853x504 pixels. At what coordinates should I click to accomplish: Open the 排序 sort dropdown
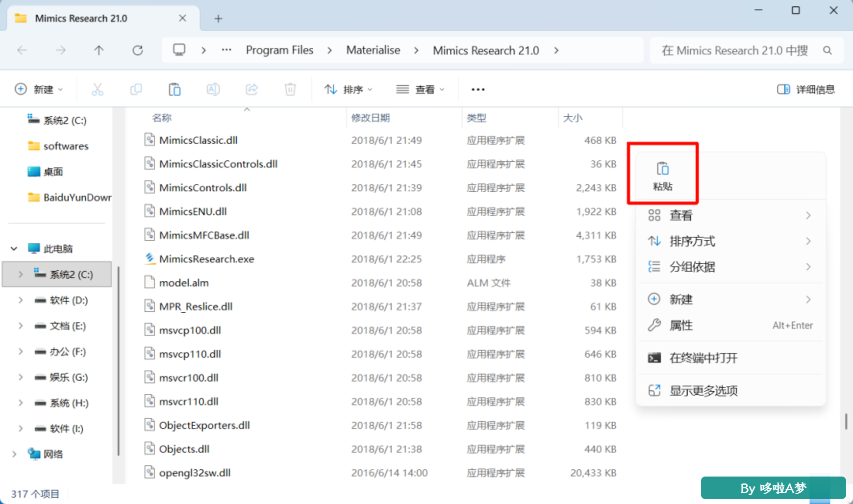click(349, 89)
